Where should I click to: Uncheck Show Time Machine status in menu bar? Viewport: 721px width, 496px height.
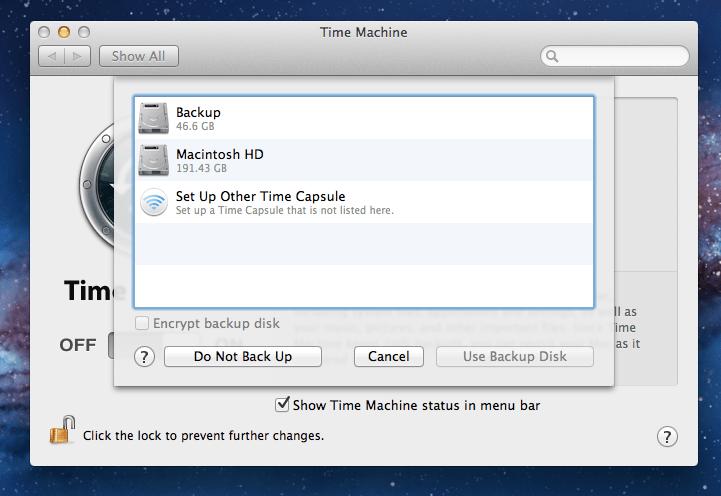click(282, 405)
